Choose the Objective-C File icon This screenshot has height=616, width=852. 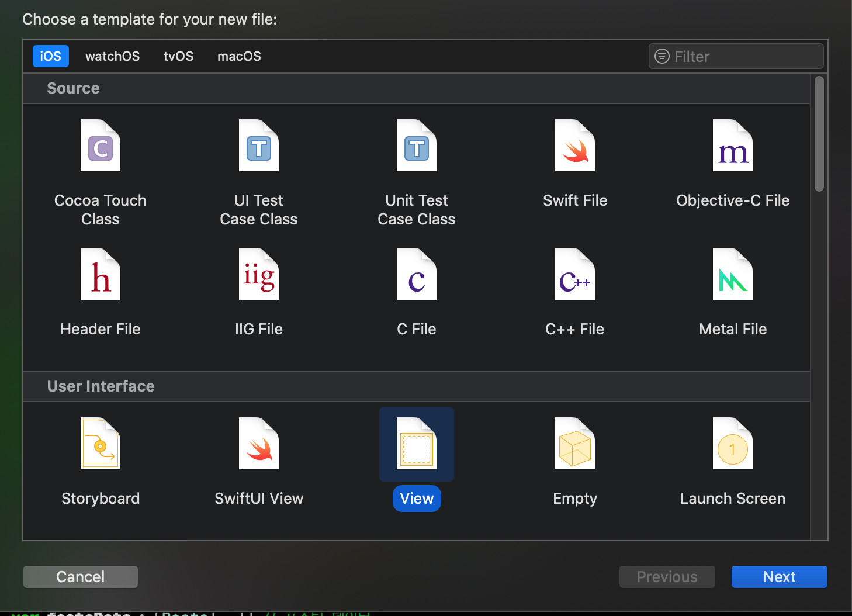(733, 146)
